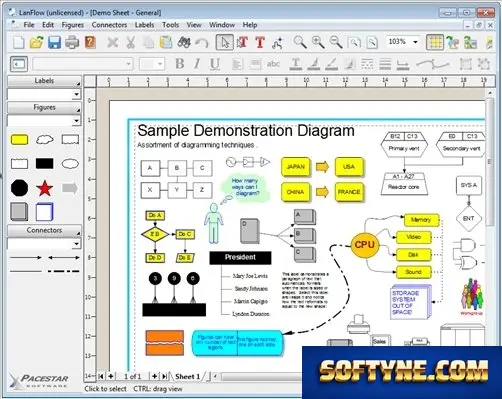Image resolution: width=502 pixels, height=399 pixels.
Task: Open the Connectors category dropdown
Action: (77, 244)
